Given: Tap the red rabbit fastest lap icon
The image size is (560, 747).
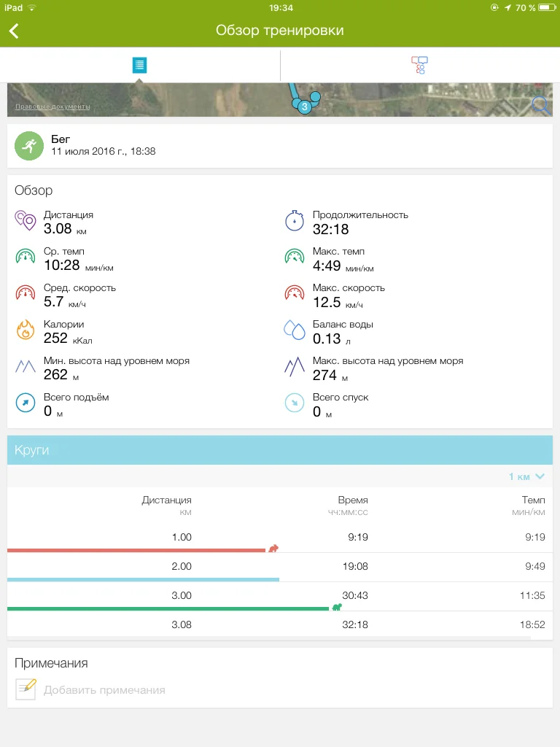Looking at the screenshot, I should (273, 549).
